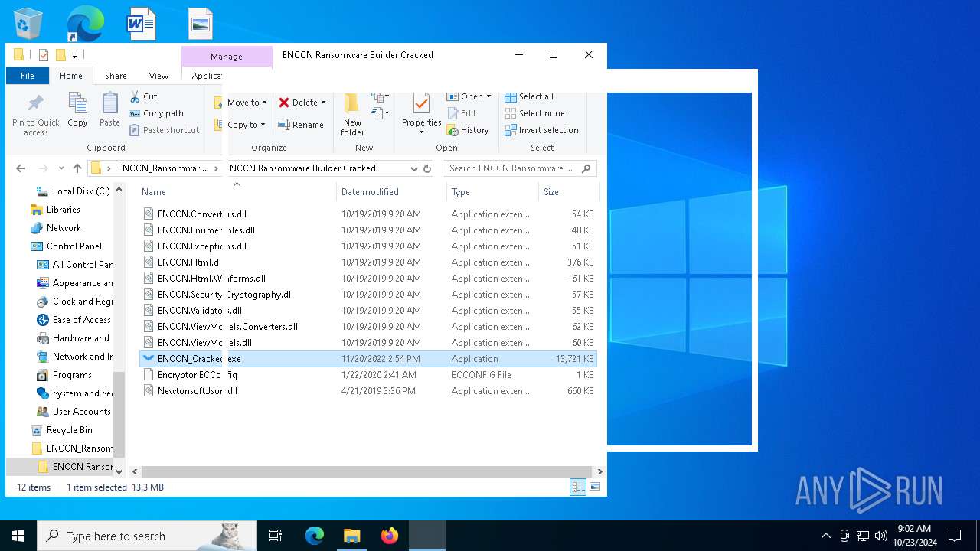Click Edit in the Open group

pos(462,113)
